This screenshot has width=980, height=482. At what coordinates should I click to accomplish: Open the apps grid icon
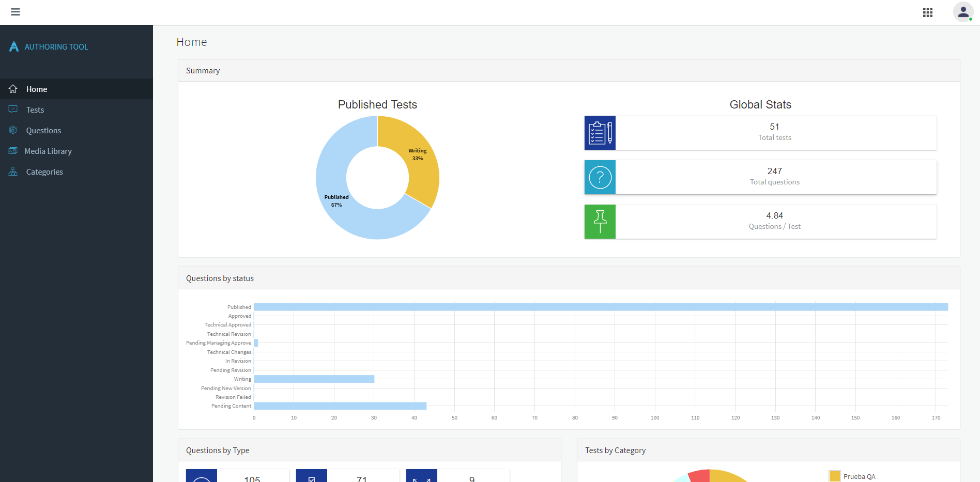(x=928, y=12)
